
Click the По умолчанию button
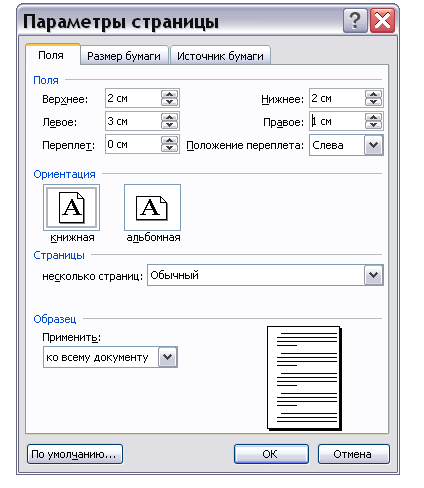point(75,454)
